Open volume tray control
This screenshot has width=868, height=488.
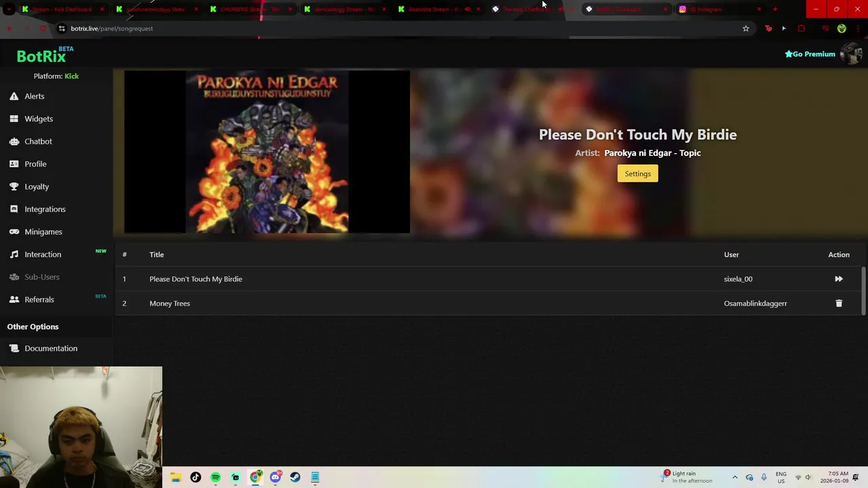pos(808,477)
